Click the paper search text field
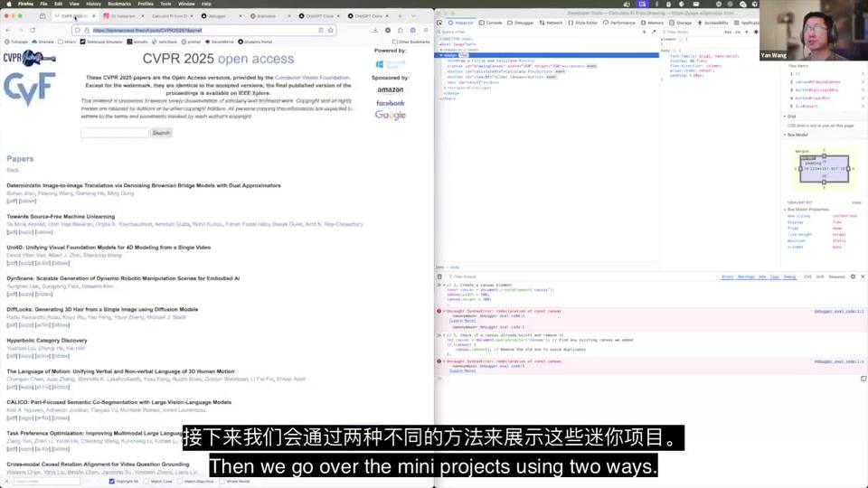Image resolution: width=868 pixels, height=488 pixels. tap(115, 133)
